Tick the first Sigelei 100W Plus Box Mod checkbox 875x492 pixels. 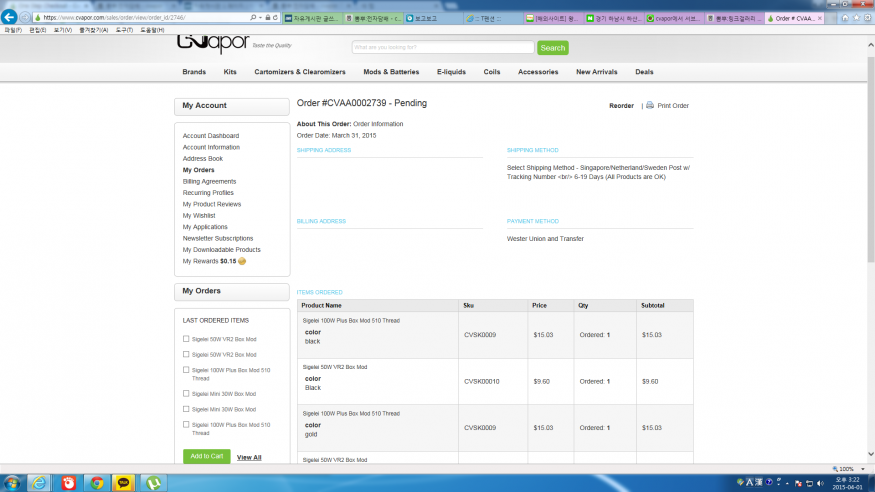[x=186, y=370]
